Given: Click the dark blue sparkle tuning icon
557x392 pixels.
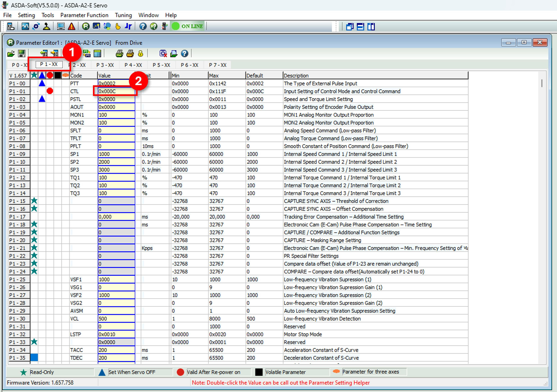Looking at the screenshot, I should point(96,26).
